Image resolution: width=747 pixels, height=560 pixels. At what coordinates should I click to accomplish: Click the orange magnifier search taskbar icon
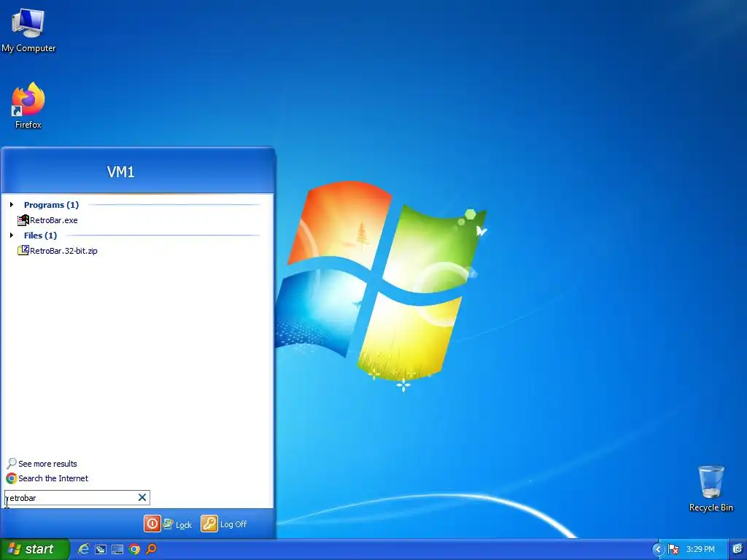point(151,549)
